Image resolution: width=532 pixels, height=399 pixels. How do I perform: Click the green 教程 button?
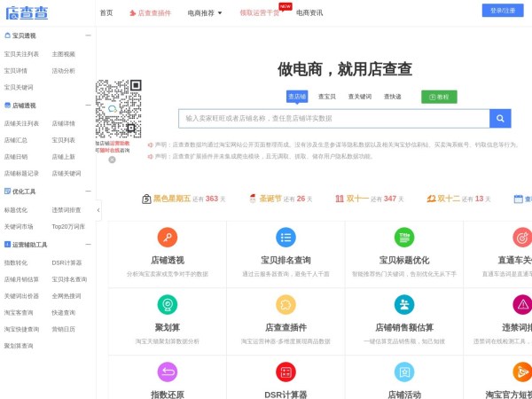click(x=439, y=97)
